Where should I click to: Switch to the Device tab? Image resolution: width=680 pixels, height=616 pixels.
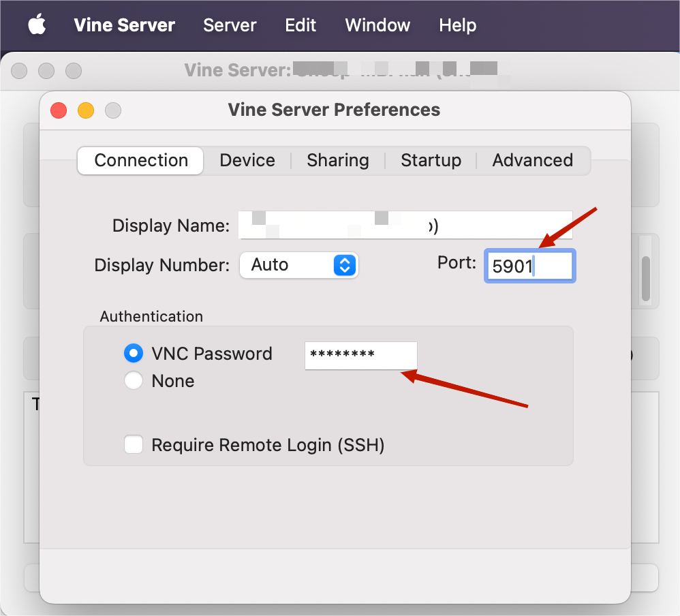(247, 161)
